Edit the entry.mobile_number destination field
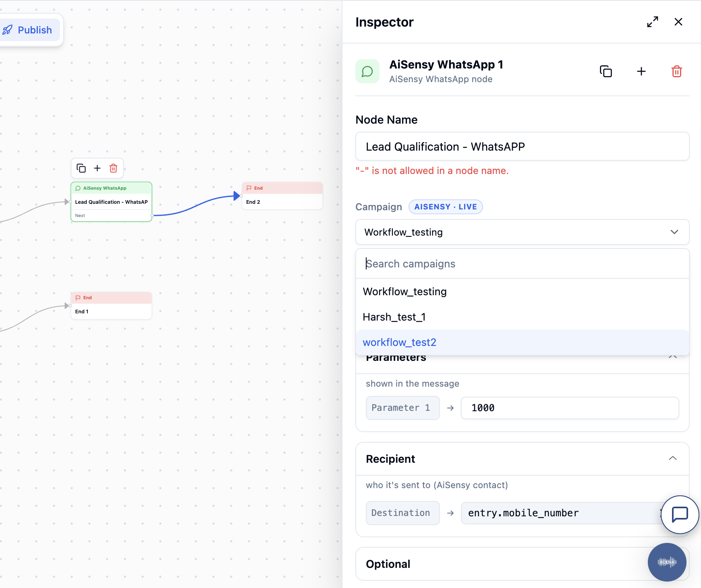The image size is (701, 588). point(562,513)
